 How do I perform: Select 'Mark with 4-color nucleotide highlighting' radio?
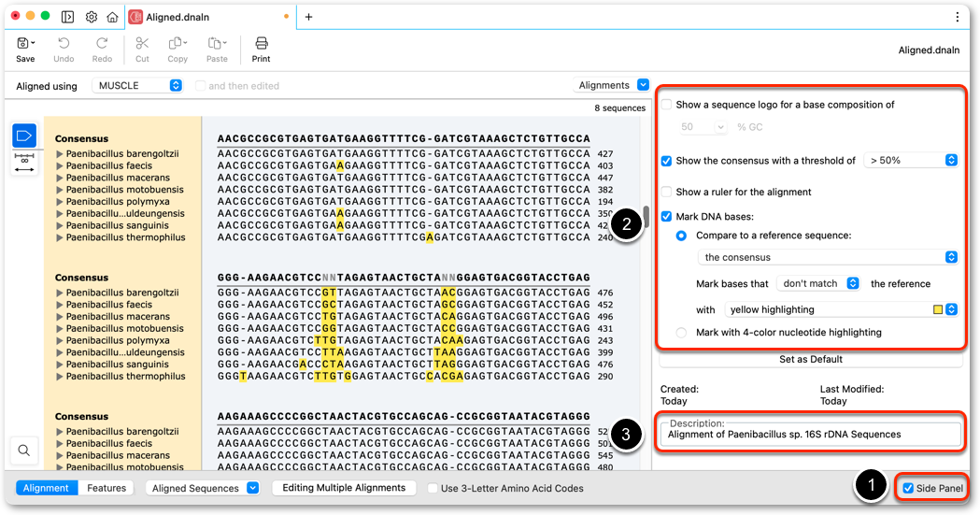(x=681, y=333)
